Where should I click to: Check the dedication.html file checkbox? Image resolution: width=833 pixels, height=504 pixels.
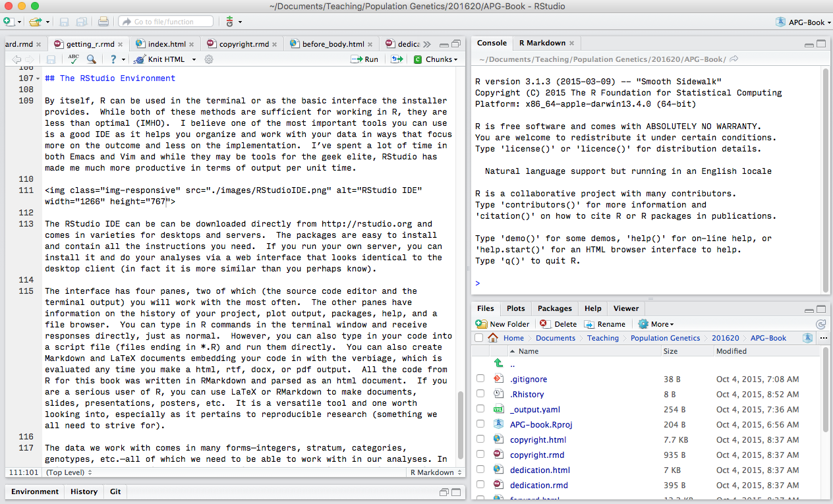pos(480,470)
